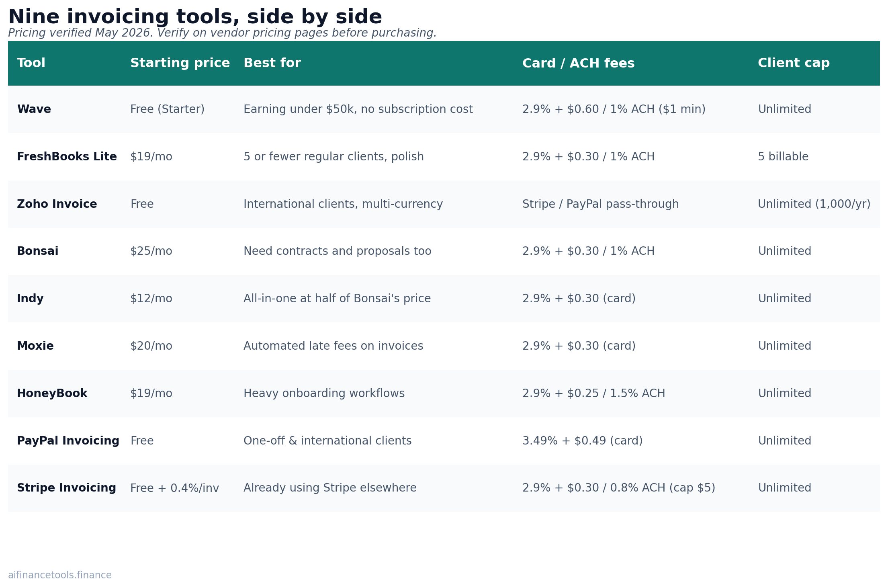The width and height of the screenshot is (888, 588).
Task: Click Stripe Invoicing's 'Unlimited' client cap
Action: 784,488
